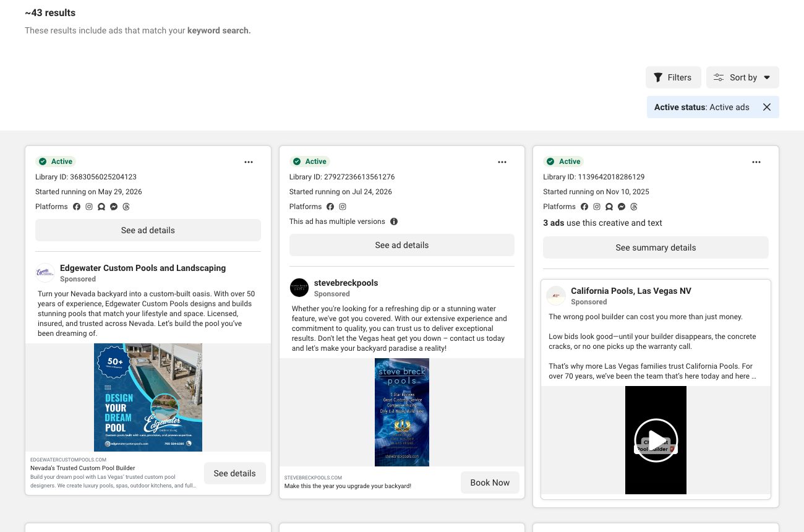Open California Pools, Las Vegas NV page link
This screenshot has height=532, width=804.
pyautogui.click(x=631, y=291)
